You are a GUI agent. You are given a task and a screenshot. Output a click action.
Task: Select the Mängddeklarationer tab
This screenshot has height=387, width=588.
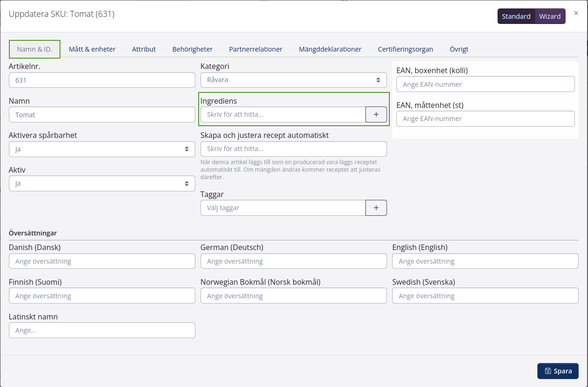click(330, 49)
